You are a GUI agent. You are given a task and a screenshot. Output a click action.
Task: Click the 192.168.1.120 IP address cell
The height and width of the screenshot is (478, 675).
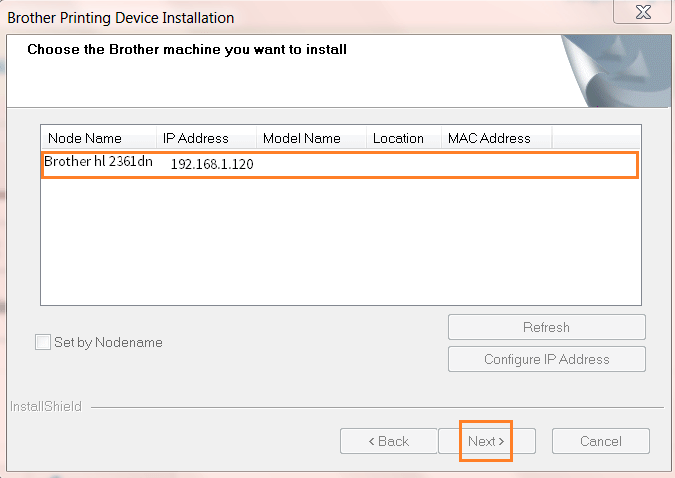pyautogui.click(x=211, y=164)
